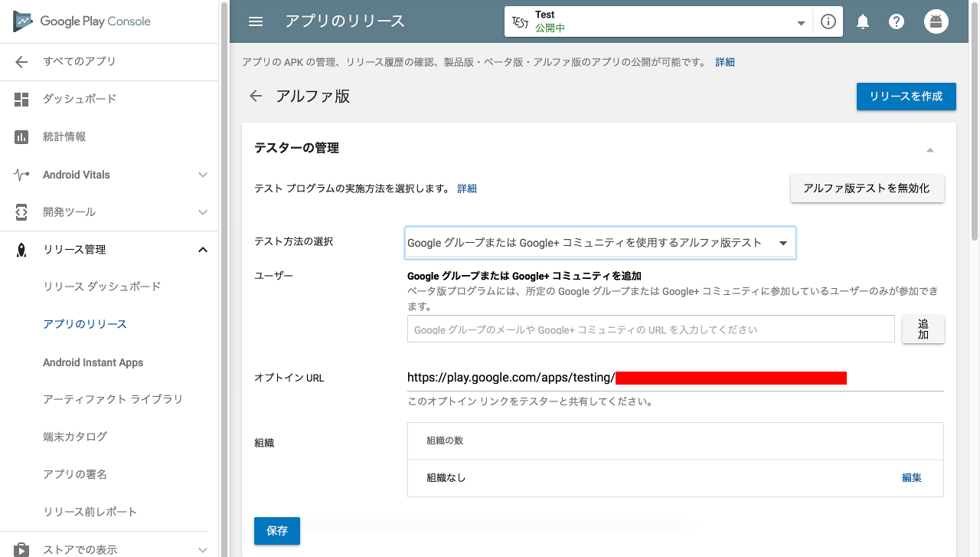Expand the ストアでの表示 section
Screen dimensions: 980x557
[203, 549]
